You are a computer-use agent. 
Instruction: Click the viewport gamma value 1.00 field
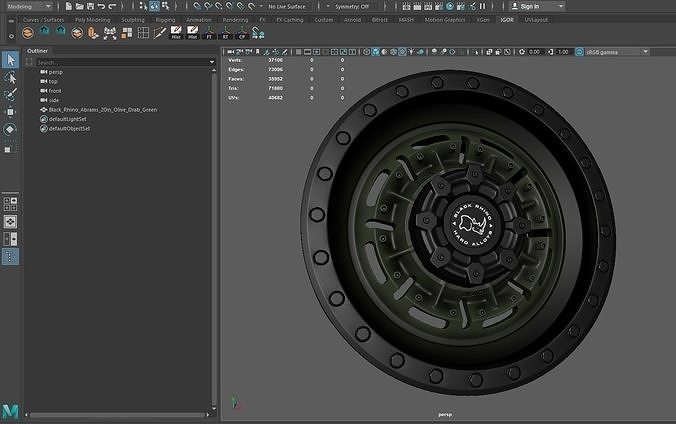(563, 52)
